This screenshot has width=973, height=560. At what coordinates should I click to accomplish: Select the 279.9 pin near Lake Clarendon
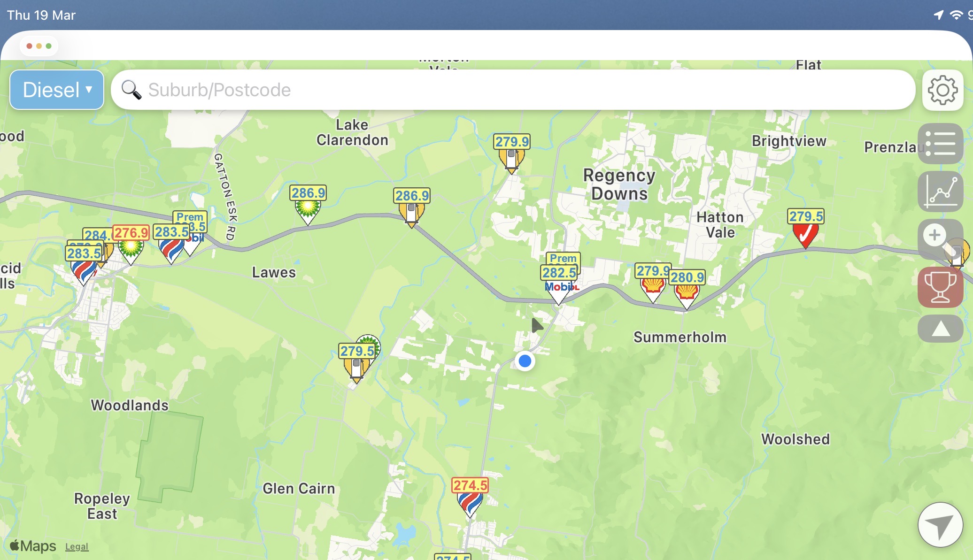coord(511,154)
